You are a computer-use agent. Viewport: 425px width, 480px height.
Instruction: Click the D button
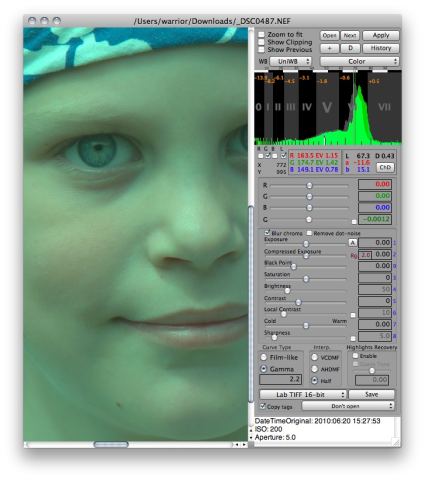coord(350,48)
